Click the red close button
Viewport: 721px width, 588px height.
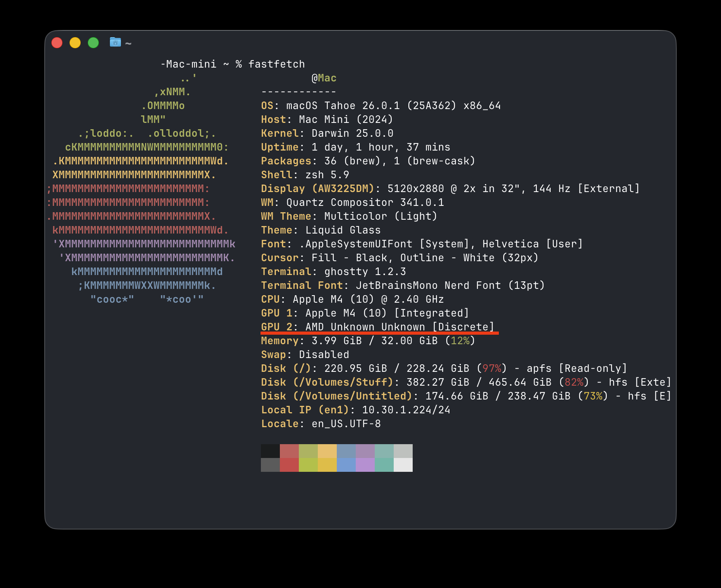tap(57, 42)
